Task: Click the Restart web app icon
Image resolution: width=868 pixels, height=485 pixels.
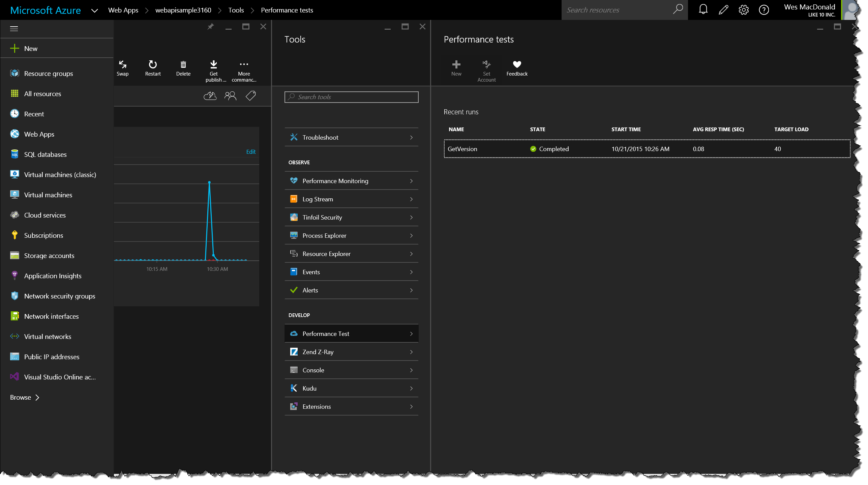Action: pos(153,64)
